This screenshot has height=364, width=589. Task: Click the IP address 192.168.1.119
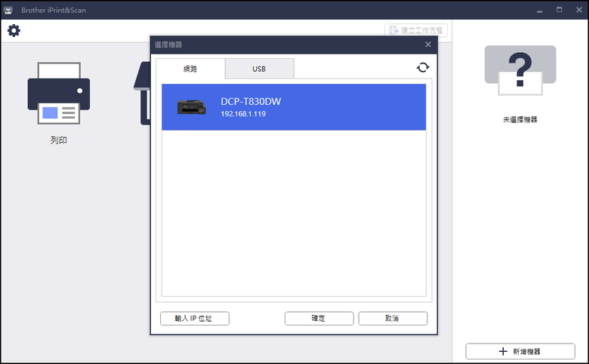coord(243,114)
